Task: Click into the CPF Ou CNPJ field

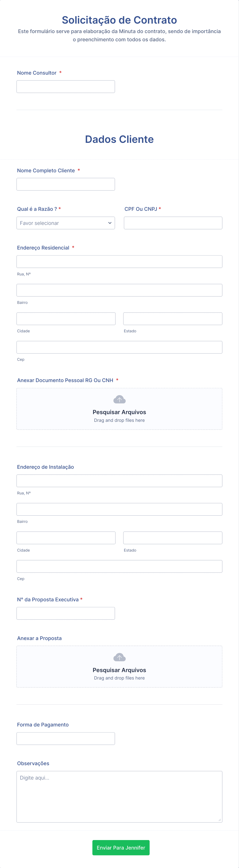Action: pos(173,223)
